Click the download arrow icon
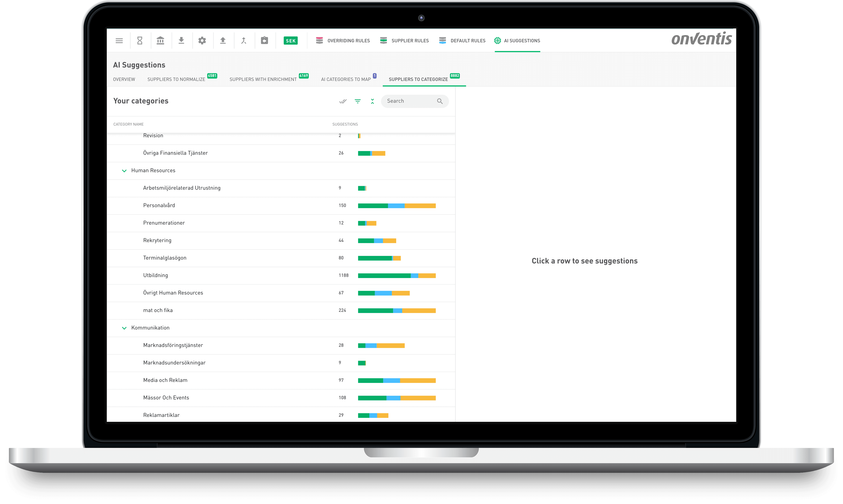Viewport: 843px width, 504px height. pyautogui.click(x=181, y=41)
